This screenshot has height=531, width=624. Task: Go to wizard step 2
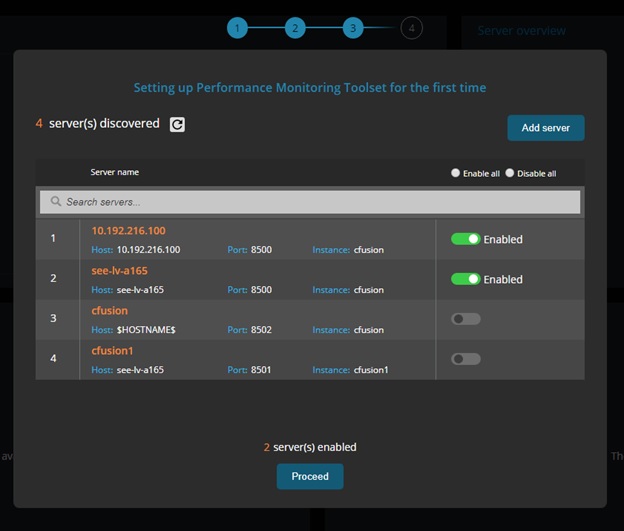coord(295,28)
